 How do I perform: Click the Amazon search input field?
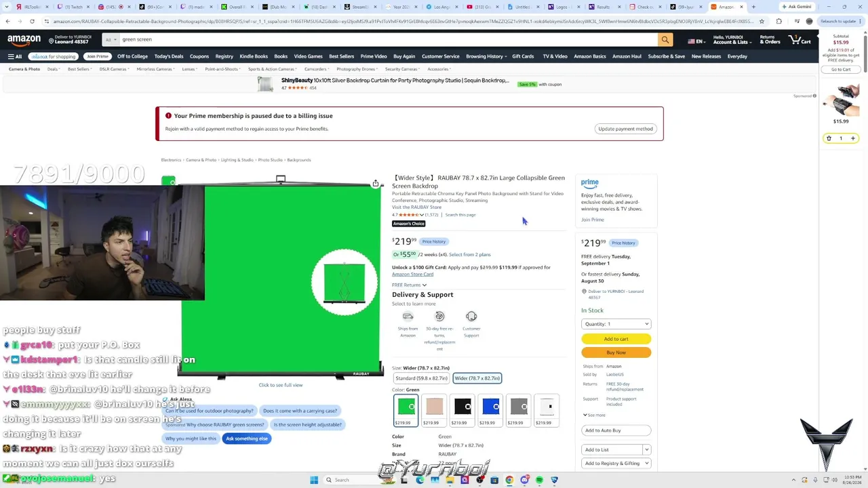(x=388, y=40)
